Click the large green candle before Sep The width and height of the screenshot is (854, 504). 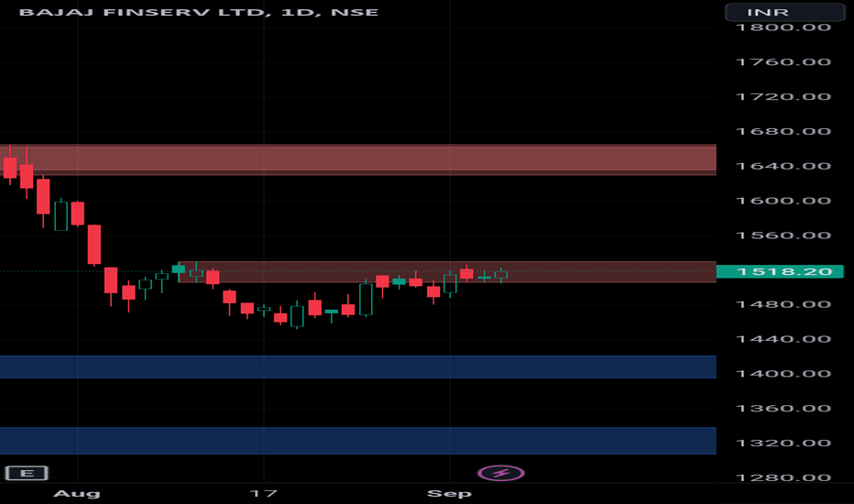pyautogui.click(x=366, y=299)
